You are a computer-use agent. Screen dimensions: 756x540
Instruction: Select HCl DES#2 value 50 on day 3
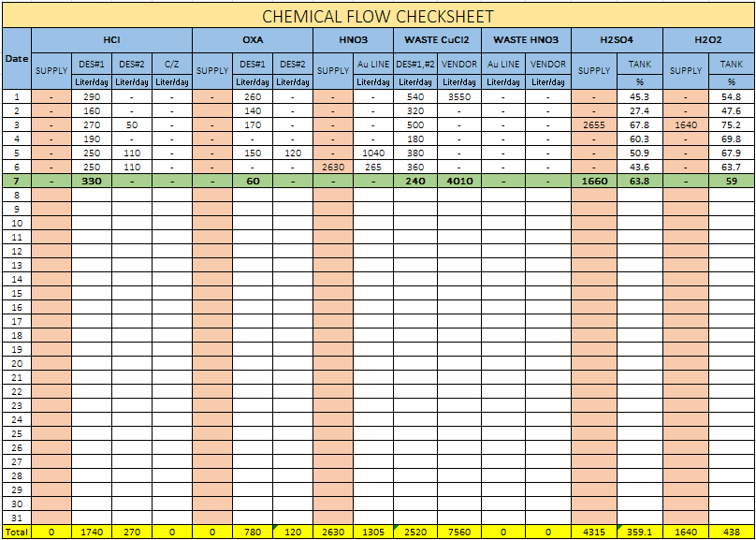(x=132, y=124)
